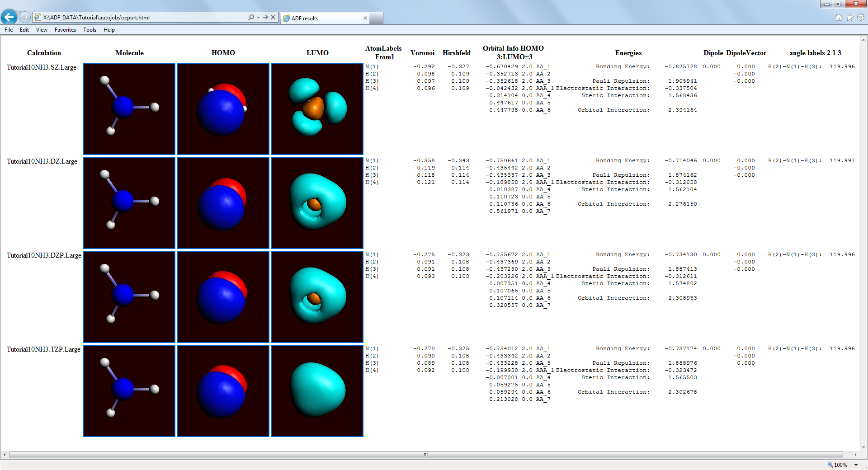
Task: Open the DZ.Large HOMO orbital image
Action: [223, 203]
